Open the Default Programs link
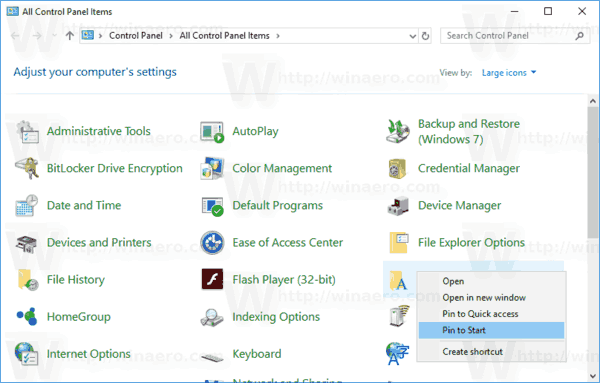The image size is (600, 383). pos(277,206)
